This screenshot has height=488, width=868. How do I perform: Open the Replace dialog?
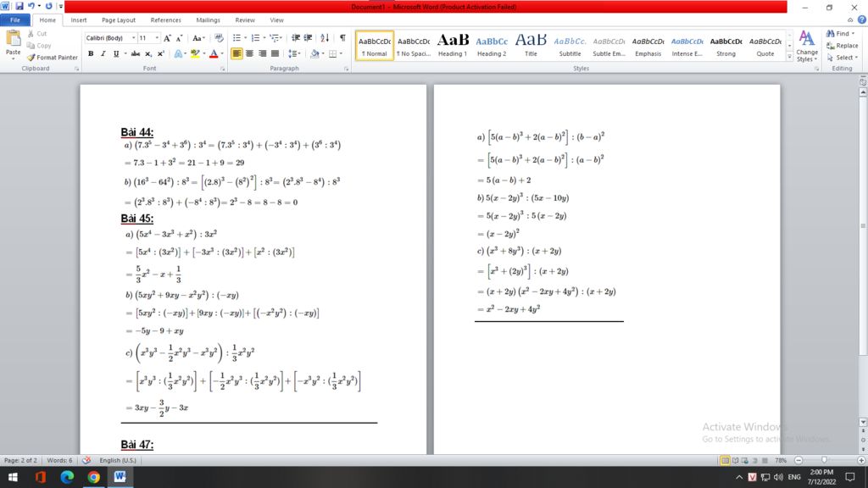(842, 46)
